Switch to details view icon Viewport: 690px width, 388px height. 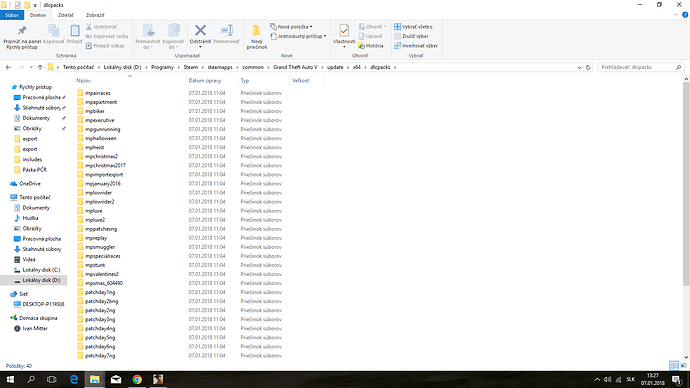point(674,366)
